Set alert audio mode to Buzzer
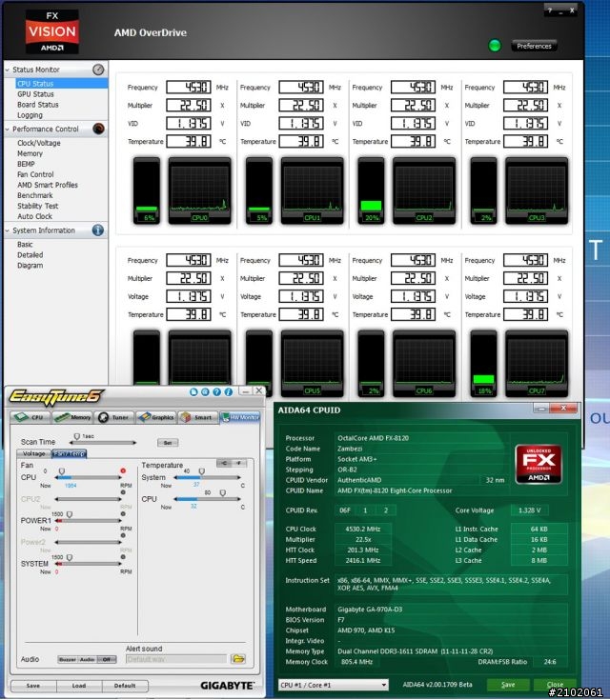Image resolution: width=610 pixels, height=700 pixels. (x=68, y=659)
